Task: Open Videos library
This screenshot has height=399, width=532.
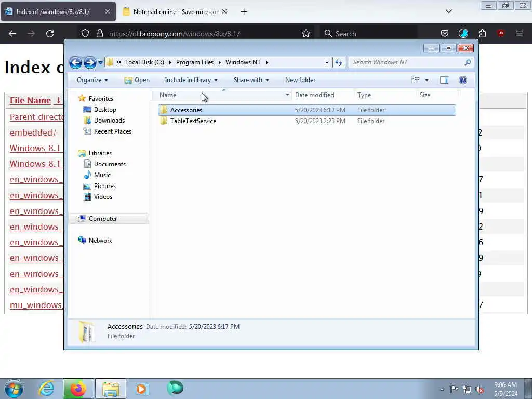Action: pos(103,197)
